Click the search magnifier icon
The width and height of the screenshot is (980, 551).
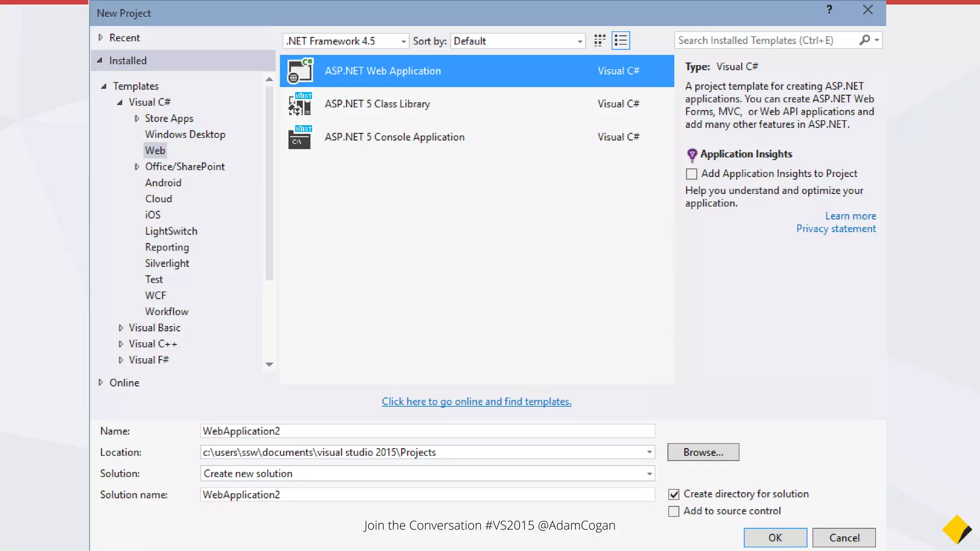coord(864,40)
